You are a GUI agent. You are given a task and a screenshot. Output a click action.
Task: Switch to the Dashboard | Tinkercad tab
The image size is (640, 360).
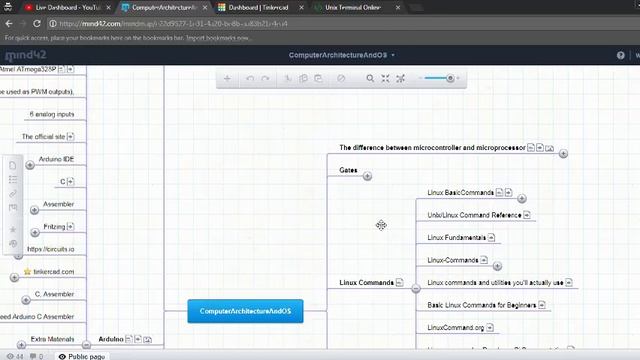[258, 7]
